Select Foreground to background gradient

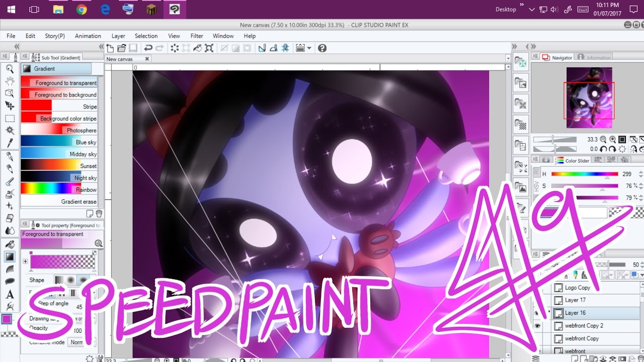[59, 95]
